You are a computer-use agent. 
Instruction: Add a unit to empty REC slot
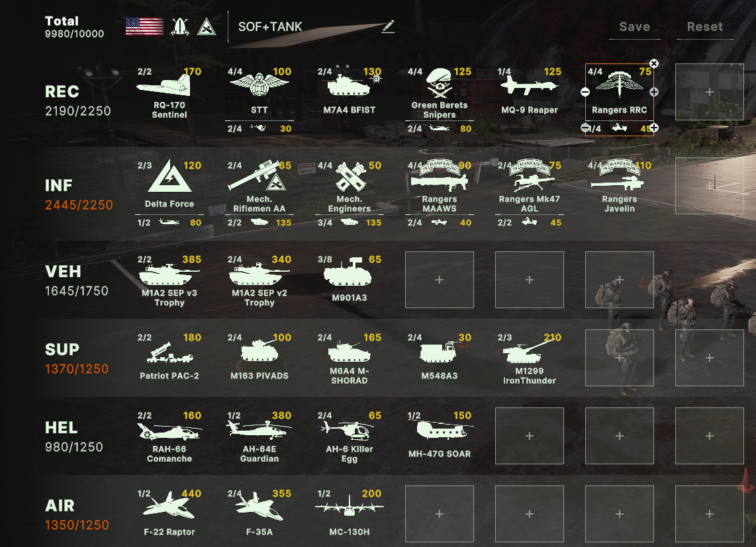(709, 91)
